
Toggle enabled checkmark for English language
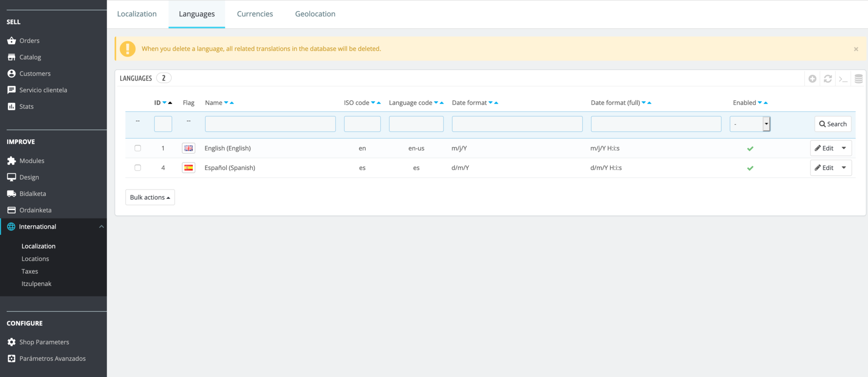(750, 148)
